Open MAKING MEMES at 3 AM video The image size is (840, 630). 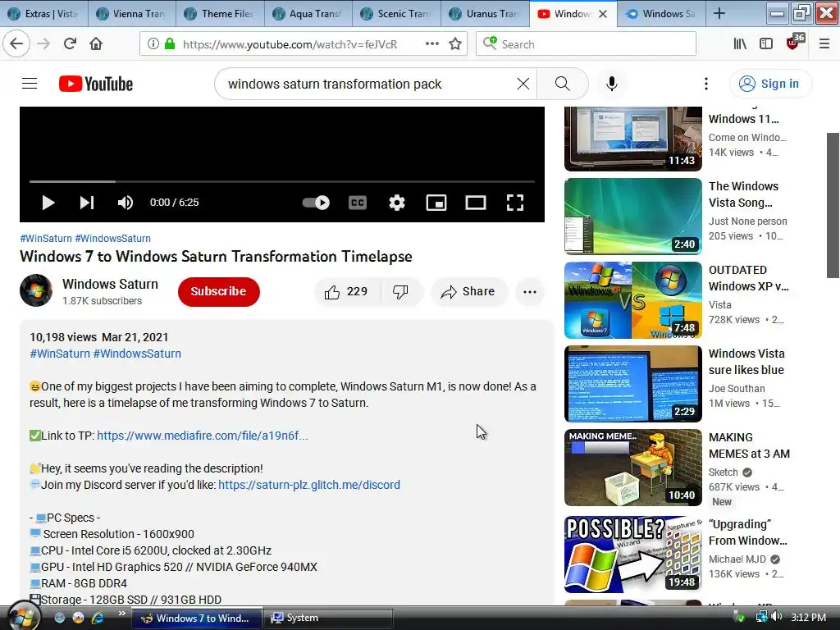click(x=632, y=467)
